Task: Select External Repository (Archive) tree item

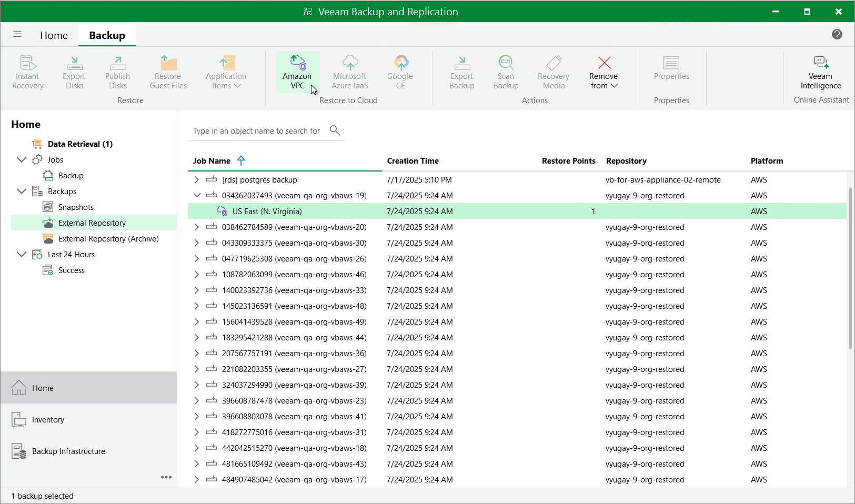Action: [x=108, y=239]
